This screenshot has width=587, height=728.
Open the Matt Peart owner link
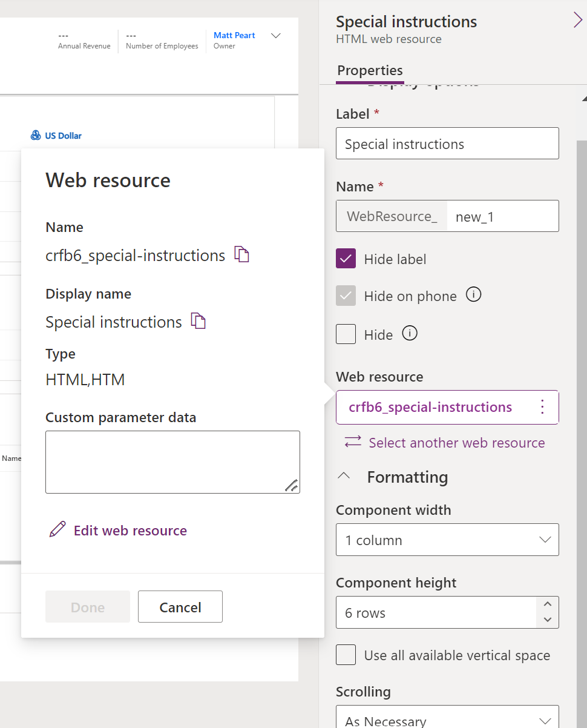(x=234, y=35)
